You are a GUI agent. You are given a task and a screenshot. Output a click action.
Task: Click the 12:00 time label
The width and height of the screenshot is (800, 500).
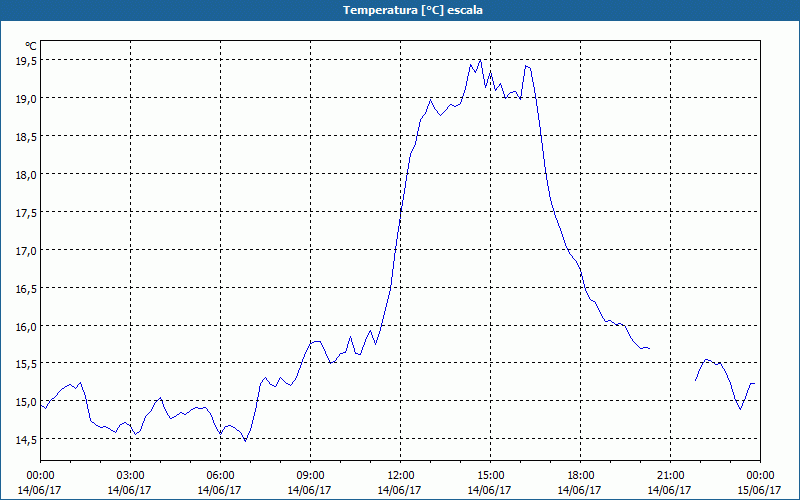click(401, 476)
